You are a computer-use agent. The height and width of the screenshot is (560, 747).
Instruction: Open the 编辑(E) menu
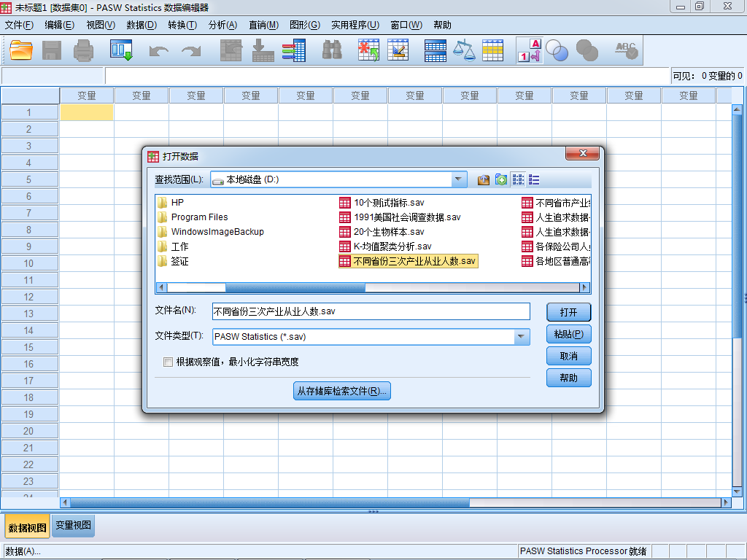pos(60,26)
